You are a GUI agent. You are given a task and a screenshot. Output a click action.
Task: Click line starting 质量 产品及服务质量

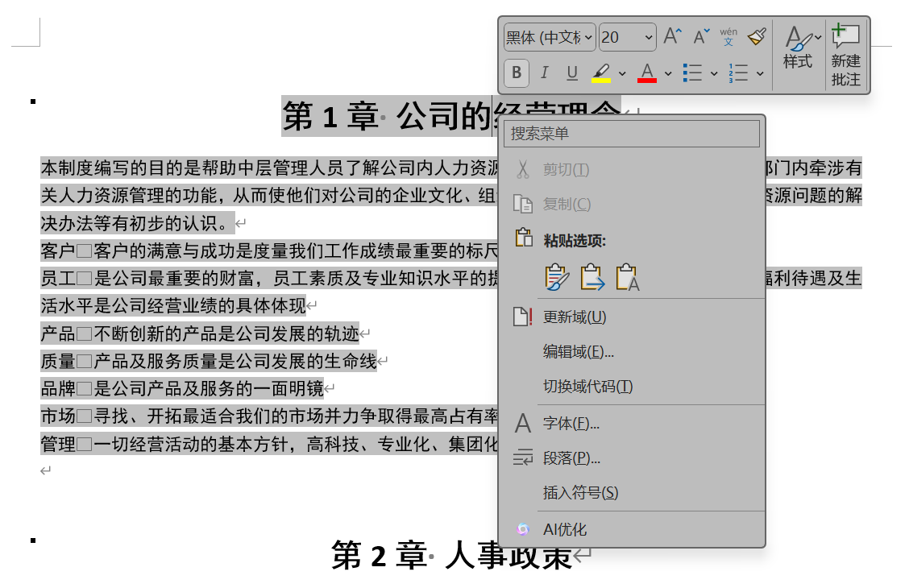[x=209, y=361]
